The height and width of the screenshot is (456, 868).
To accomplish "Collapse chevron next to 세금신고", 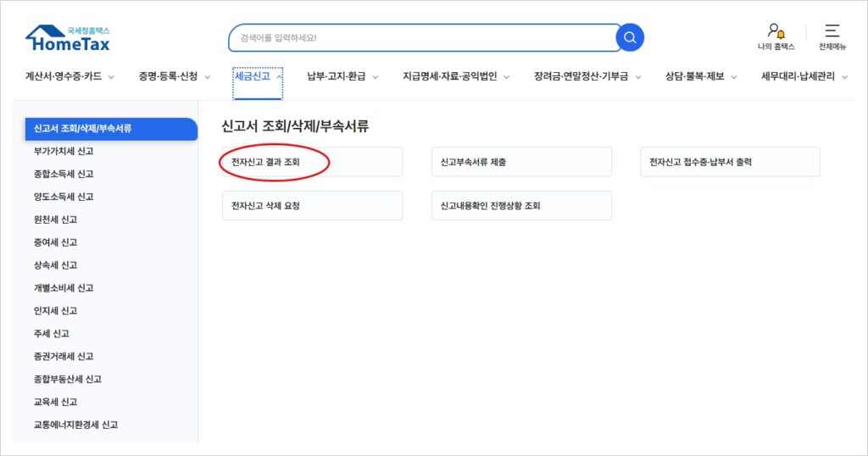I will (279, 77).
